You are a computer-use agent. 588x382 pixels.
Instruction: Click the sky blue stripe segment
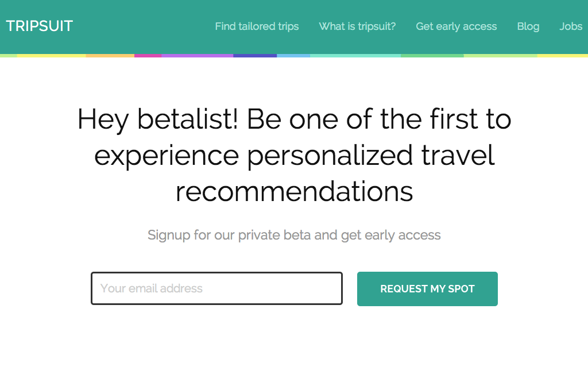(293, 56)
